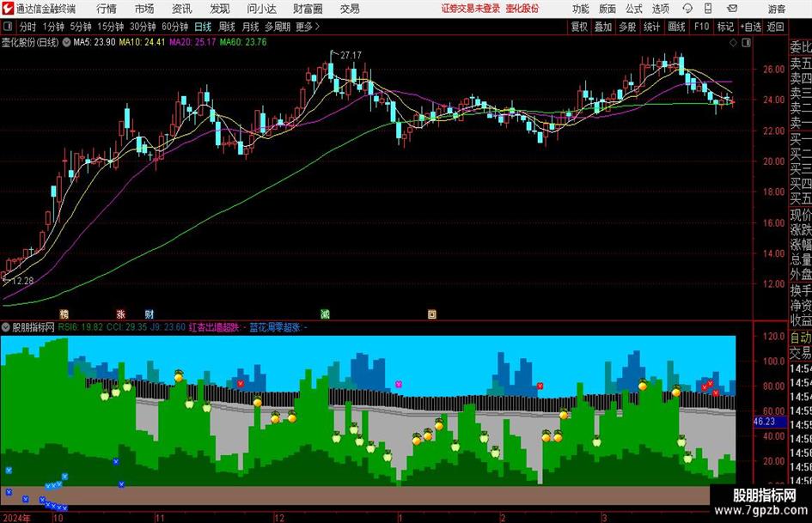The width and height of the screenshot is (812, 523).
Task: Click the 减 event marker
Action: point(325,313)
